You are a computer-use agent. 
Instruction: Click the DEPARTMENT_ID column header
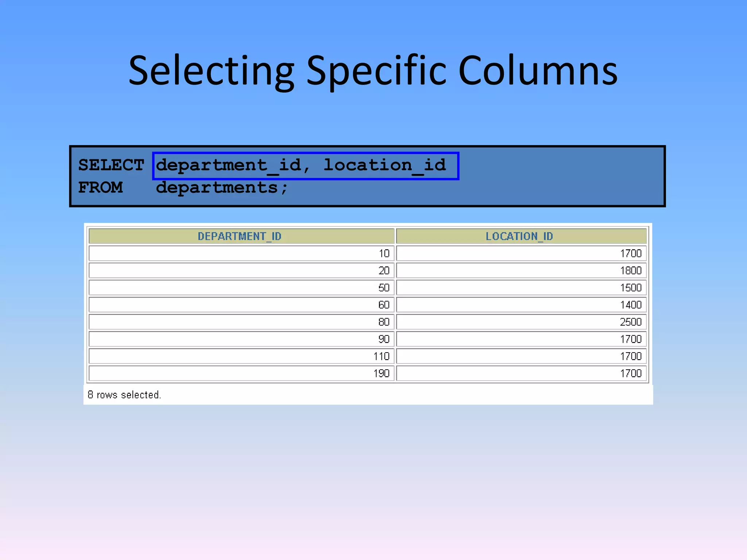click(x=241, y=236)
